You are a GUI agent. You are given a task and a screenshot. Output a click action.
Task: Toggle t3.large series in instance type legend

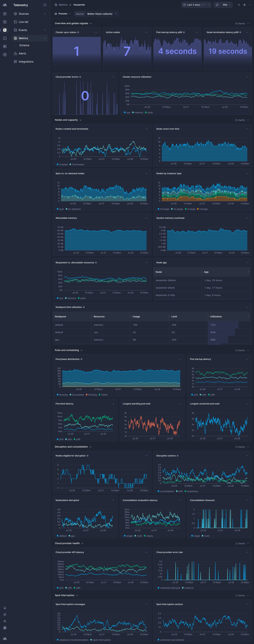tap(202, 209)
